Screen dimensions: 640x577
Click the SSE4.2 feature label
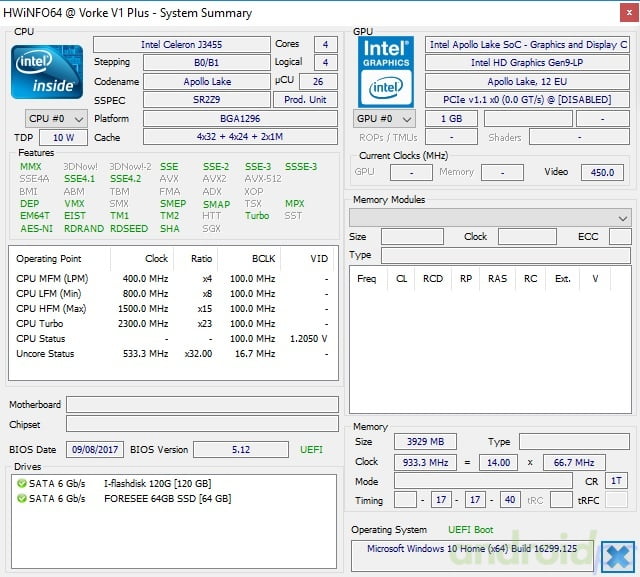(125, 179)
